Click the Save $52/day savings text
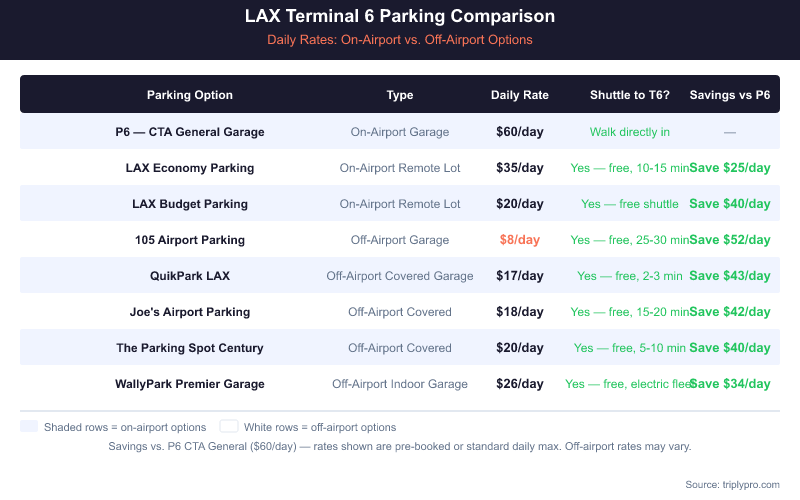This screenshot has width=800, height=500. click(730, 239)
